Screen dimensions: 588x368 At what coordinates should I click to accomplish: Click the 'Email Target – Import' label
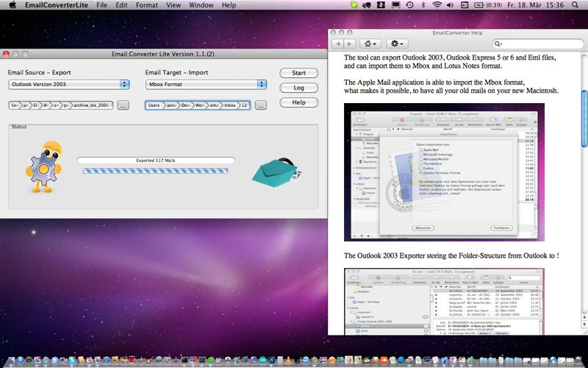coord(176,72)
